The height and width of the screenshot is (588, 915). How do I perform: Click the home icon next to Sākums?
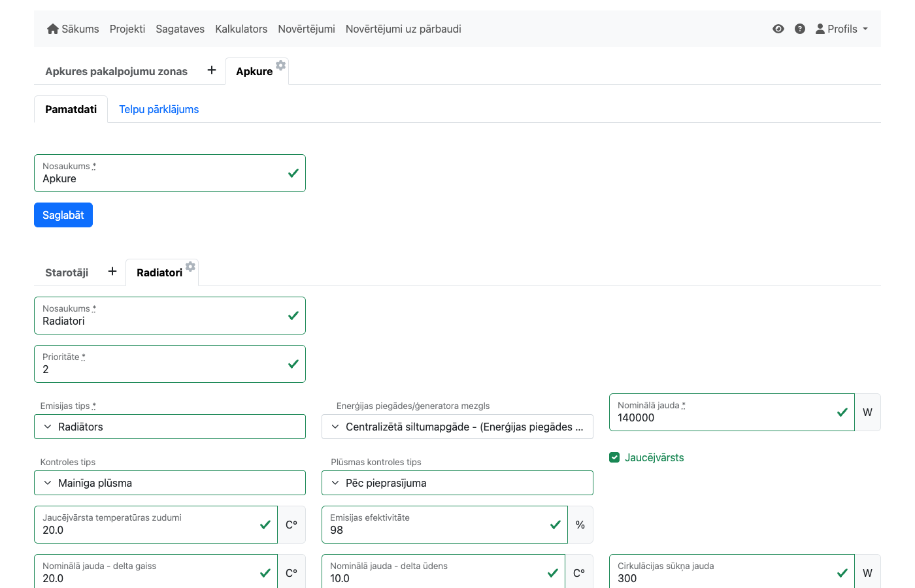coord(53,29)
